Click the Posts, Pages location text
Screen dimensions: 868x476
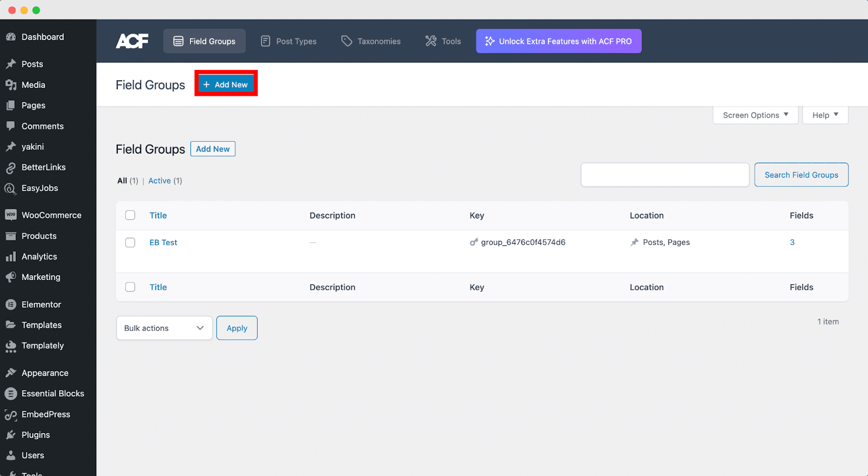(666, 243)
